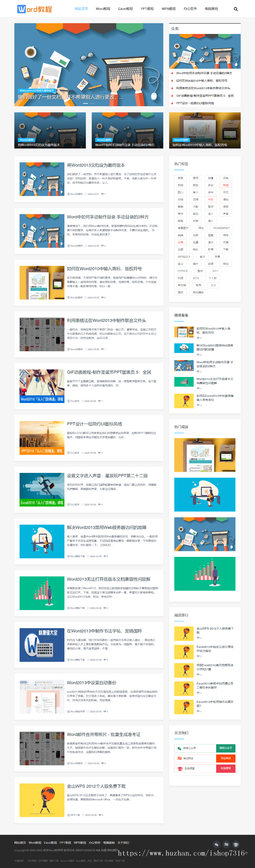Select the red 画圆 tag
The width and height of the screenshot is (255, 868).
pos(226,185)
